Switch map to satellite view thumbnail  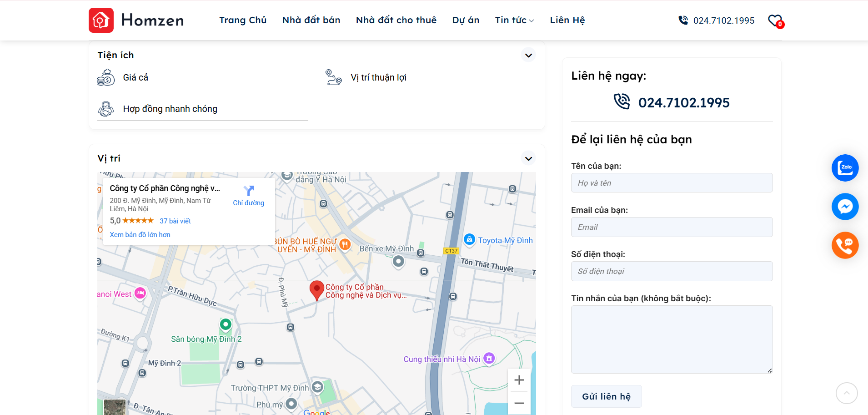point(115,407)
